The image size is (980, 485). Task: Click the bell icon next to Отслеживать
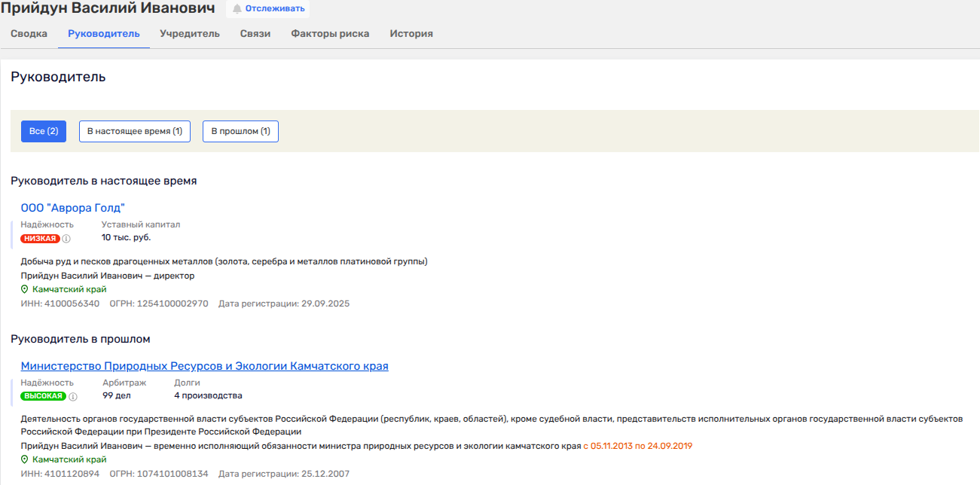point(237,9)
